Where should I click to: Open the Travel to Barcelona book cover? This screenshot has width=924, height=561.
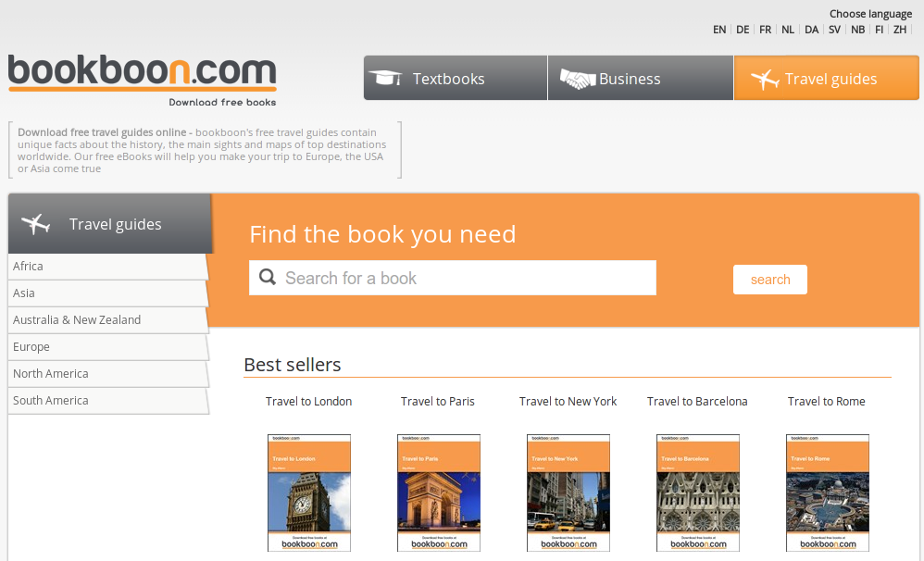click(697, 492)
